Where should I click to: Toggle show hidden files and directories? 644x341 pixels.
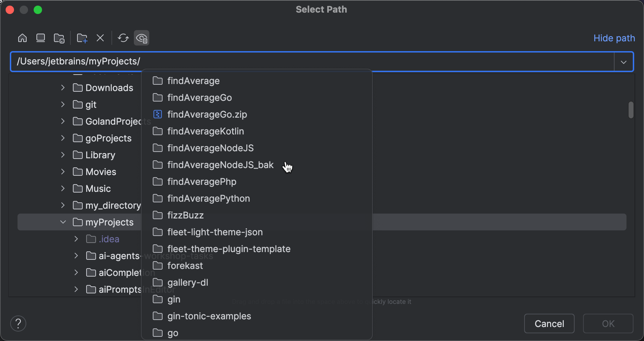tap(141, 38)
